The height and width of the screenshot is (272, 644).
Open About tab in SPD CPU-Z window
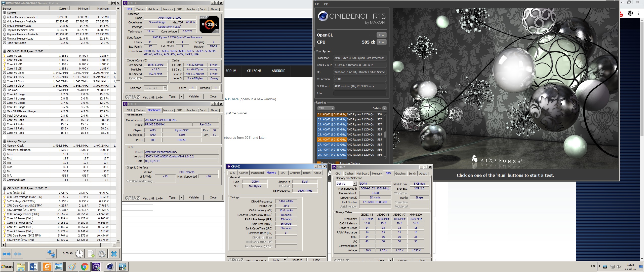click(423, 174)
